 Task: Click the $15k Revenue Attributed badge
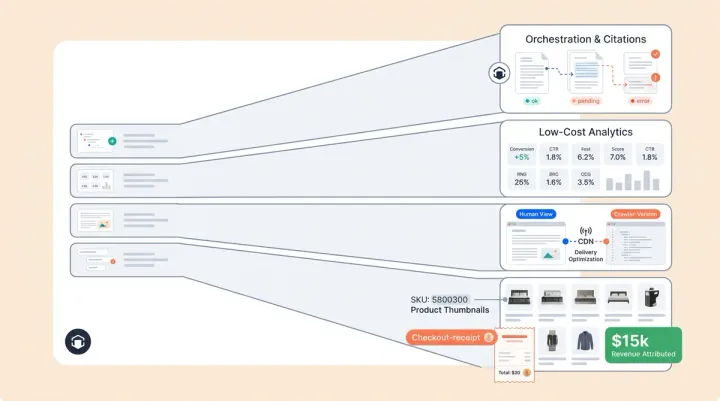point(643,345)
